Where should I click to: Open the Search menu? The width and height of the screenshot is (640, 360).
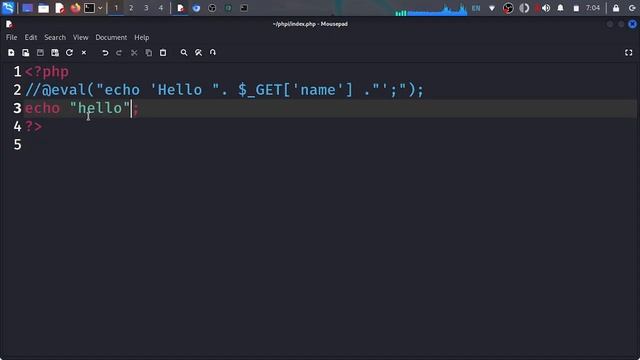55,37
